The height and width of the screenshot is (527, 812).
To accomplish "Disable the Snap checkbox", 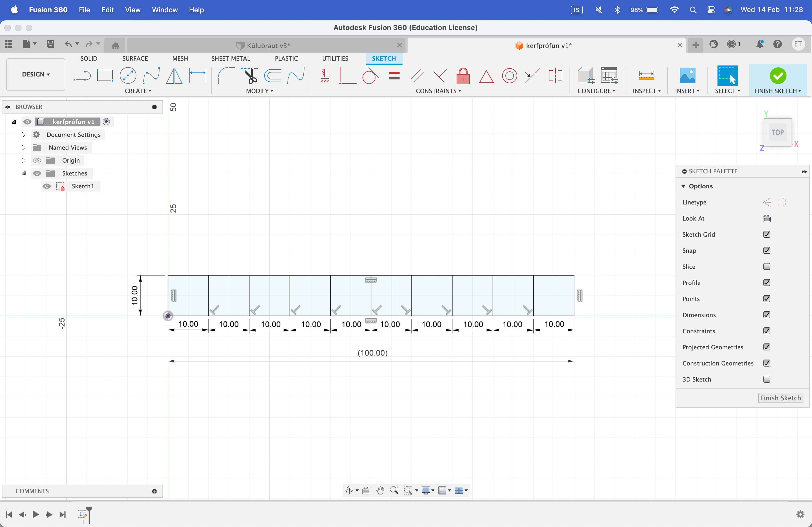I will (767, 251).
